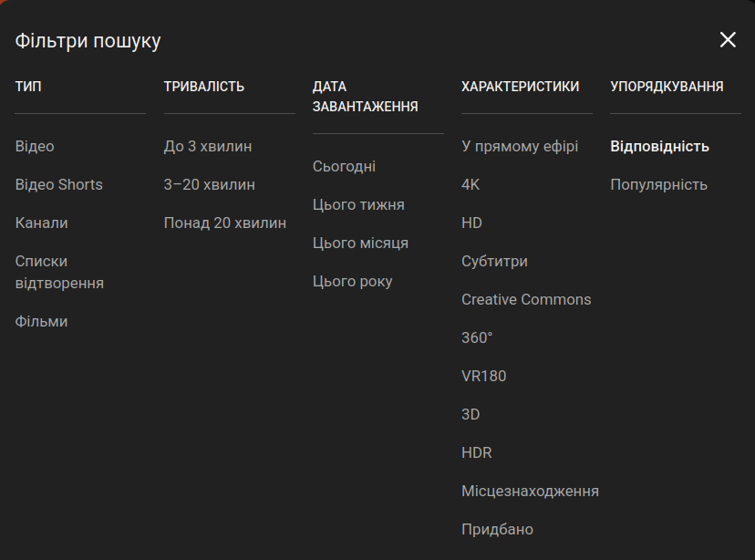
Task: Select 3–20 хвилин duration filter
Action: 209,185
